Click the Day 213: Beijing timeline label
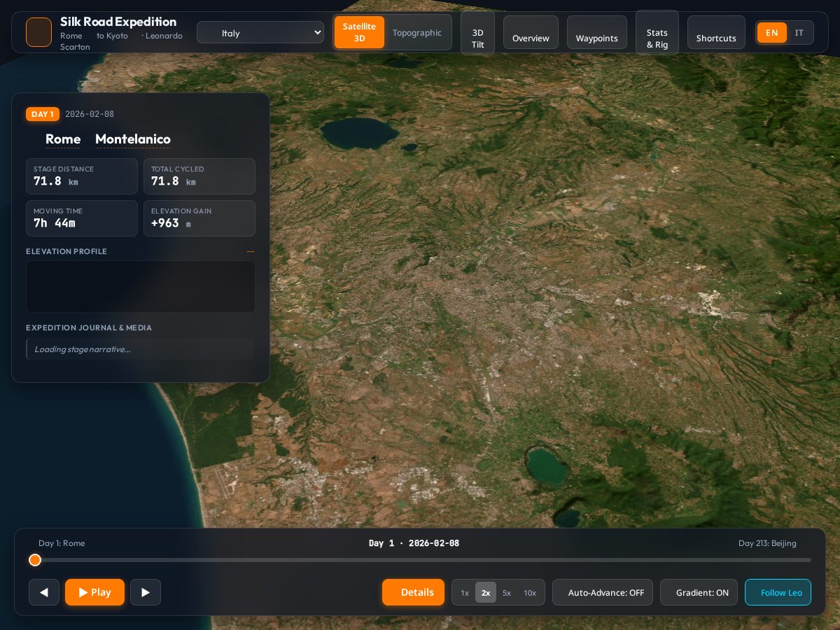Viewport: 840px width, 630px height. coord(767,543)
